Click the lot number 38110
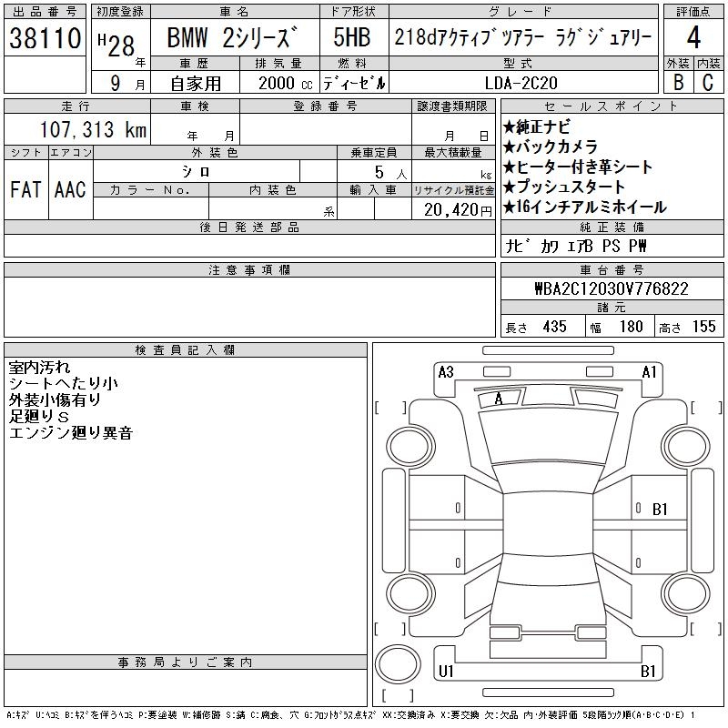Screen dimensions: 728x728 point(45,38)
